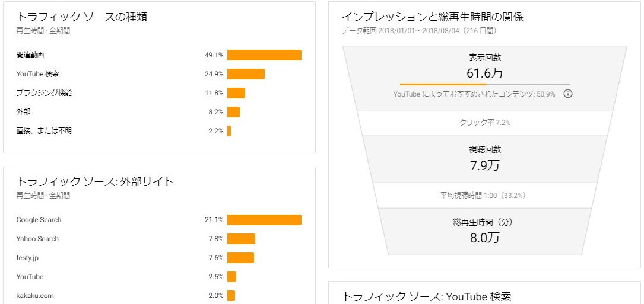644x304 pixels.
Task: Click the 関連動画 49.1% orange bar
Action: point(264,55)
